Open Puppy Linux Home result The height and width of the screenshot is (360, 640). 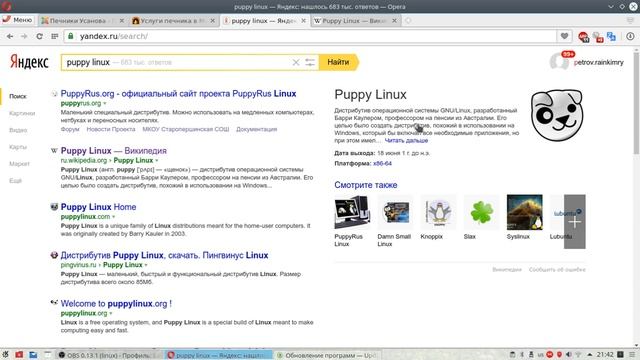coord(98,207)
